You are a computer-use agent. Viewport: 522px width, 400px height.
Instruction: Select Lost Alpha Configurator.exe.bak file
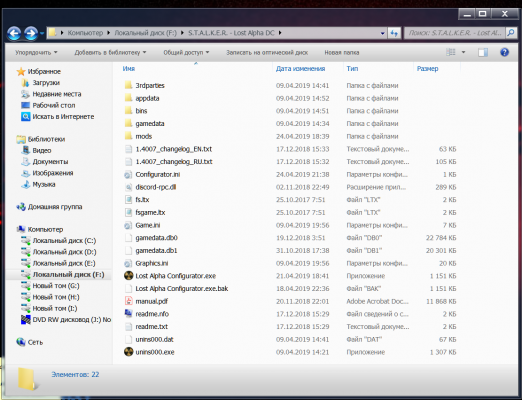pos(182,289)
